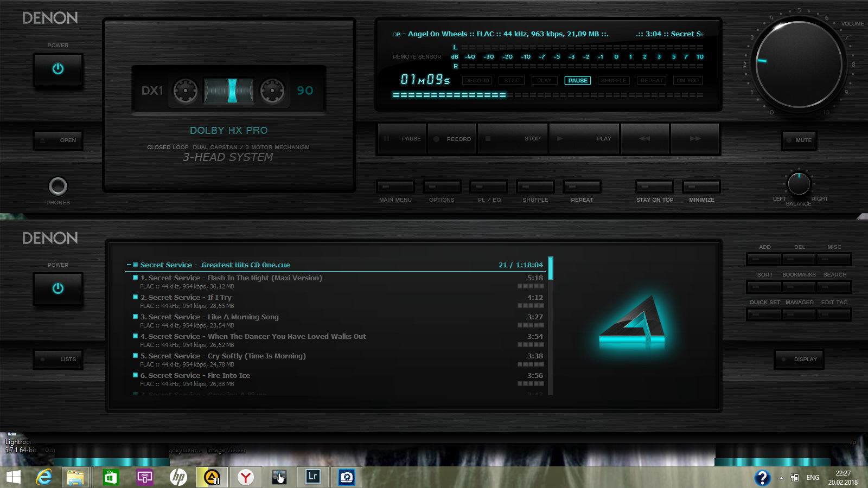Click the AIMP taskbar icon

tap(212, 477)
